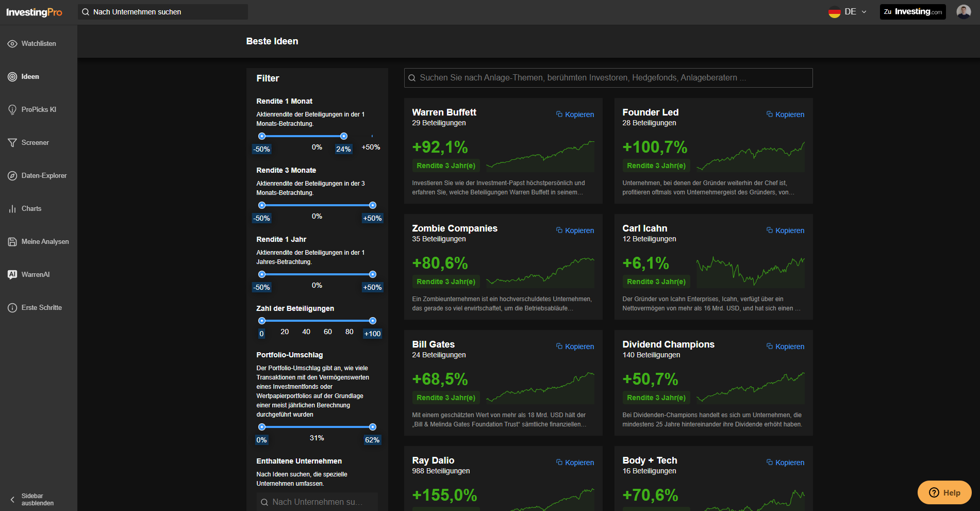Open Watchlisten eye icon in sidebar
Image resolution: width=980 pixels, height=511 pixels.
[12, 44]
